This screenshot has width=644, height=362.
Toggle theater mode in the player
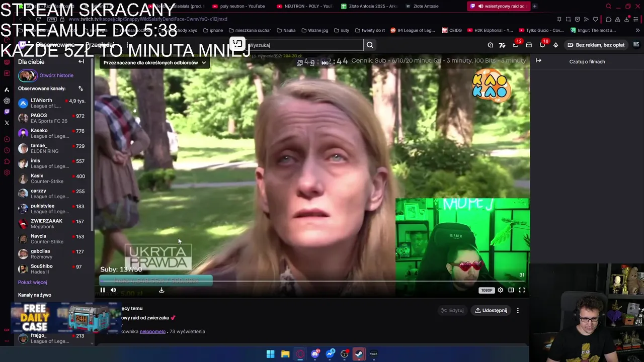coord(511,290)
